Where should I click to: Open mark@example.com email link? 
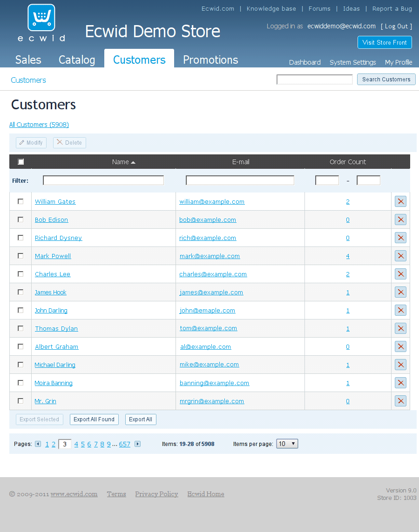click(x=209, y=256)
